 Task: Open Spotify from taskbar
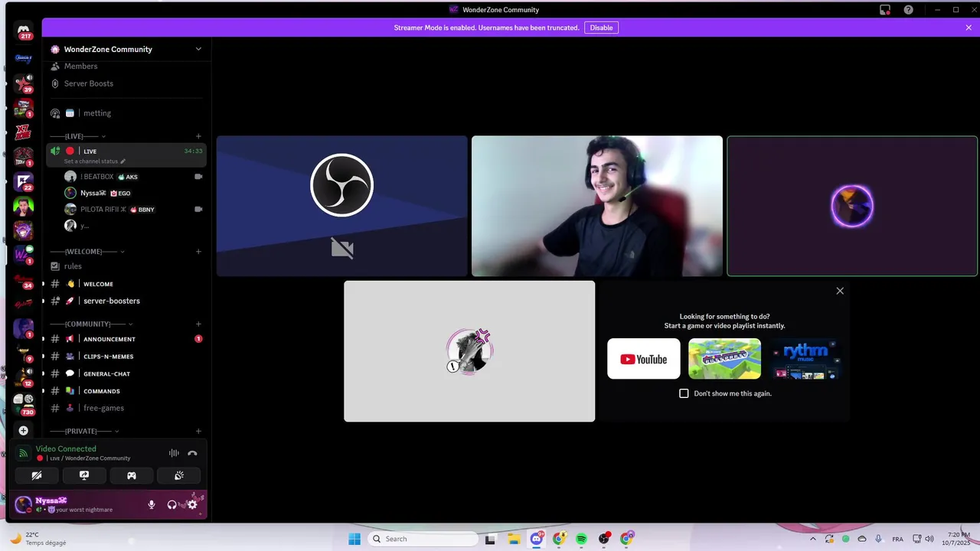[x=581, y=539]
